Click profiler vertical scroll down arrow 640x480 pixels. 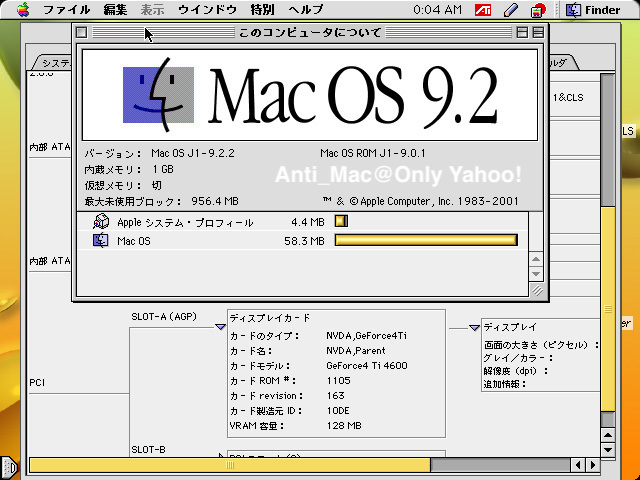(608, 450)
